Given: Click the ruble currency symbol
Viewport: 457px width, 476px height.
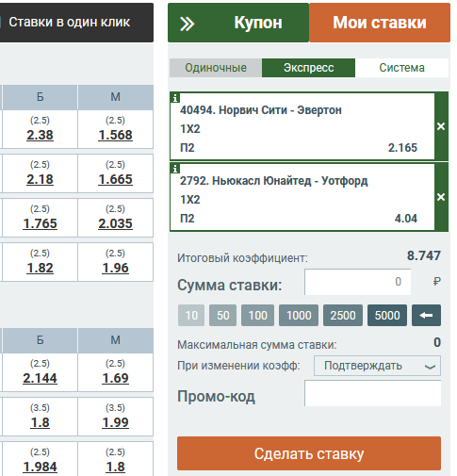Looking at the screenshot, I should [x=436, y=282].
